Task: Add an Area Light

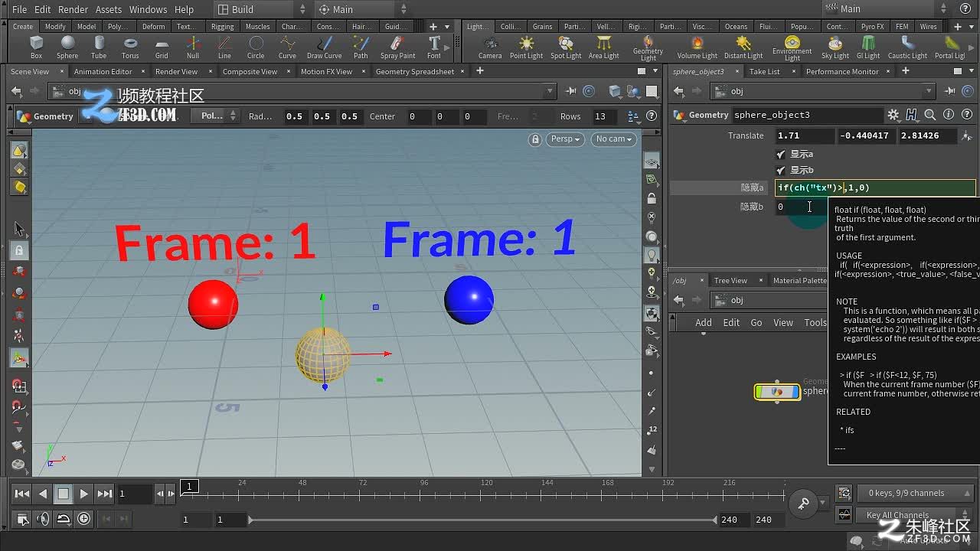Action: (604, 47)
